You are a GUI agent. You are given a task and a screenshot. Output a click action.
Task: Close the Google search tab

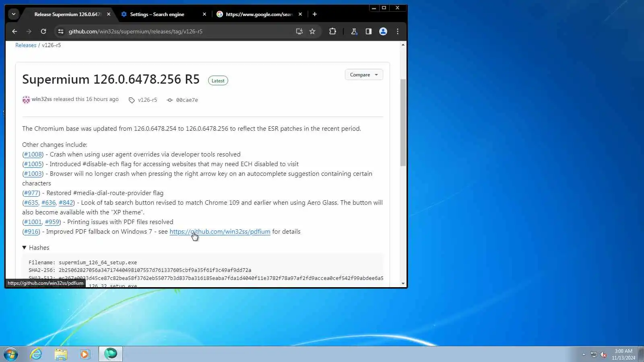(x=300, y=14)
